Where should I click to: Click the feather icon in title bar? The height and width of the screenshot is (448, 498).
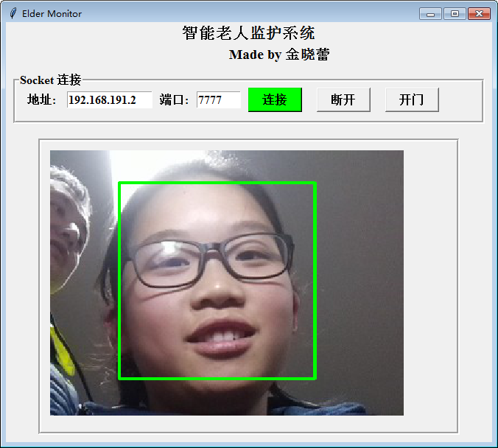click(x=13, y=13)
